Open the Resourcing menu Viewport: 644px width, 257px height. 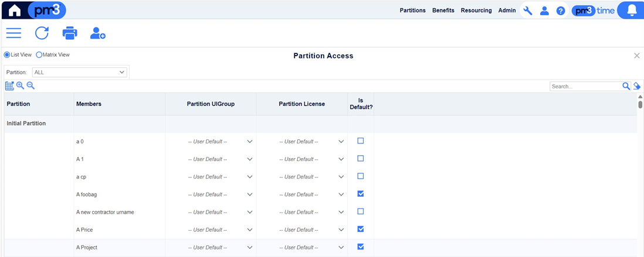coord(476,11)
